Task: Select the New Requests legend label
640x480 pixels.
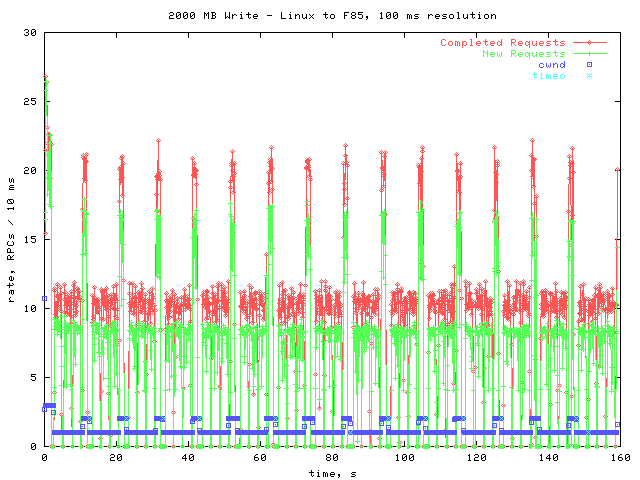Action: (523, 54)
